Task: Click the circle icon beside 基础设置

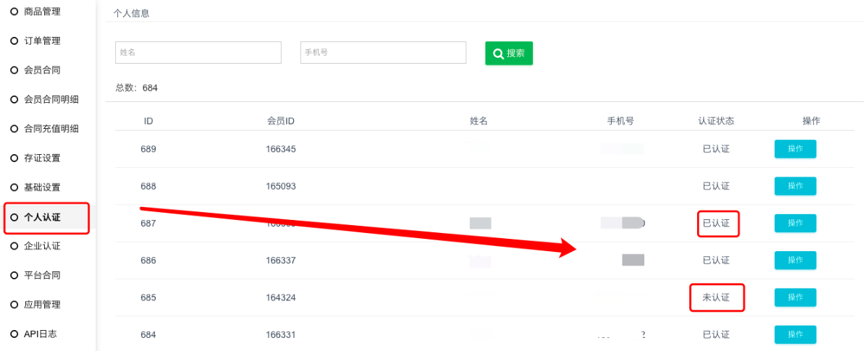Action: (14, 187)
